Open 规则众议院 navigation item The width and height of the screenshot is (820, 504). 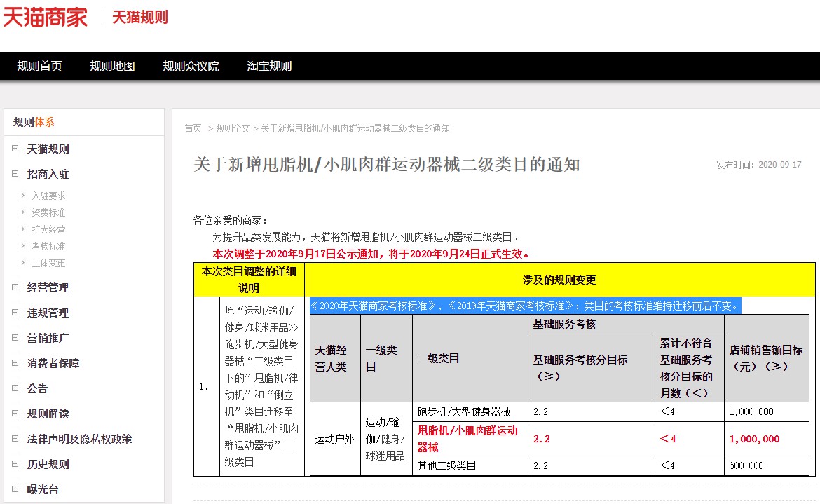(191, 67)
